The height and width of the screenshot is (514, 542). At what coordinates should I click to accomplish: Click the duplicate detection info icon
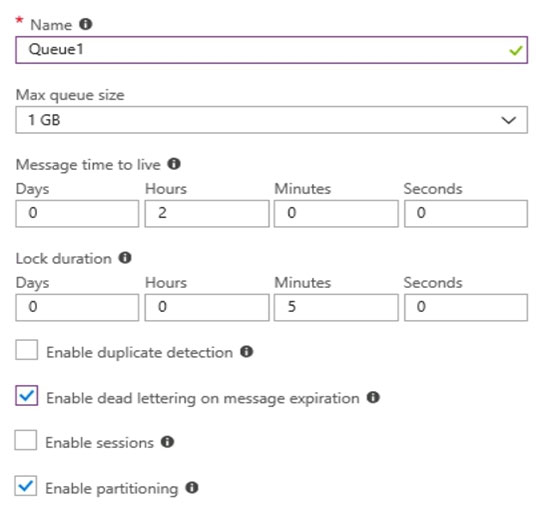tap(246, 352)
